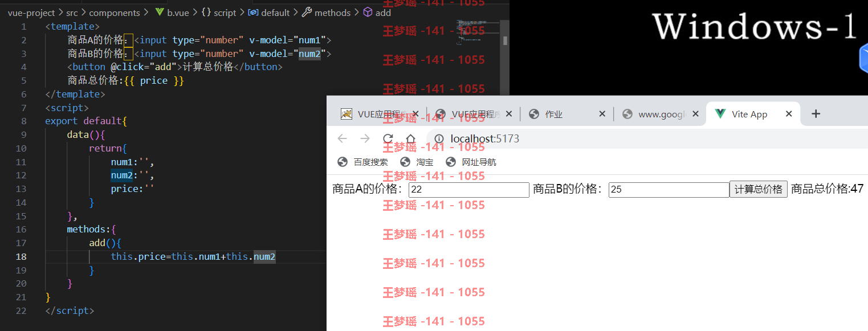The width and height of the screenshot is (868, 331).
Task: Click the symbol icon beside default breadcrumb
Action: click(253, 13)
